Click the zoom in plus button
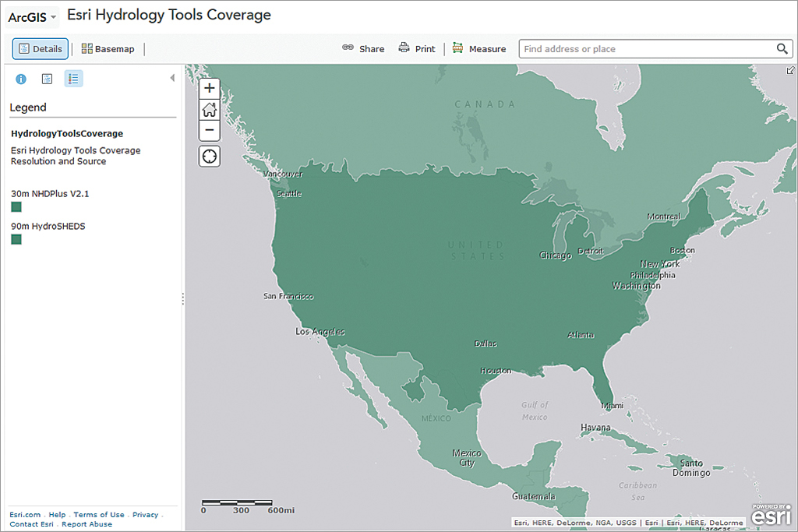The image size is (798, 532). [210, 88]
